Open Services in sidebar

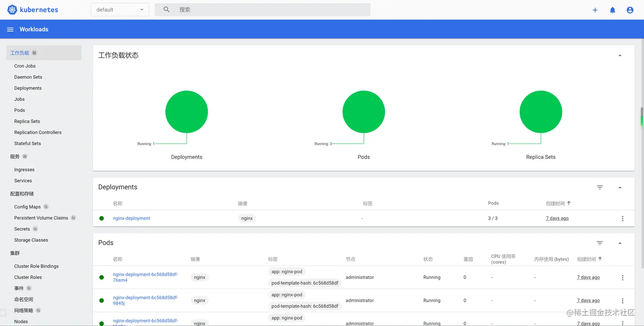pos(23,180)
